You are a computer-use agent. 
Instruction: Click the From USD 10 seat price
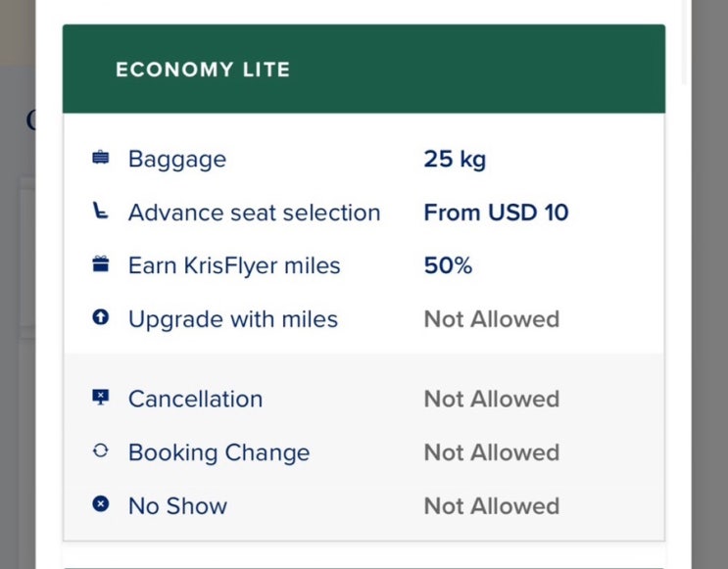tap(496, 213)
